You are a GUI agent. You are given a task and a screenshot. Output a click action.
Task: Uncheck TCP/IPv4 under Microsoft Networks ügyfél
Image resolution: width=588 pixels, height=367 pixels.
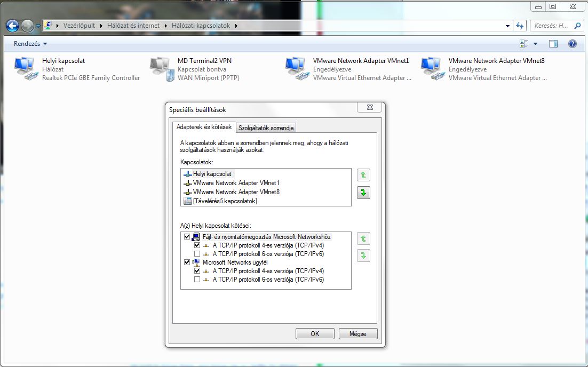(197, 270)
